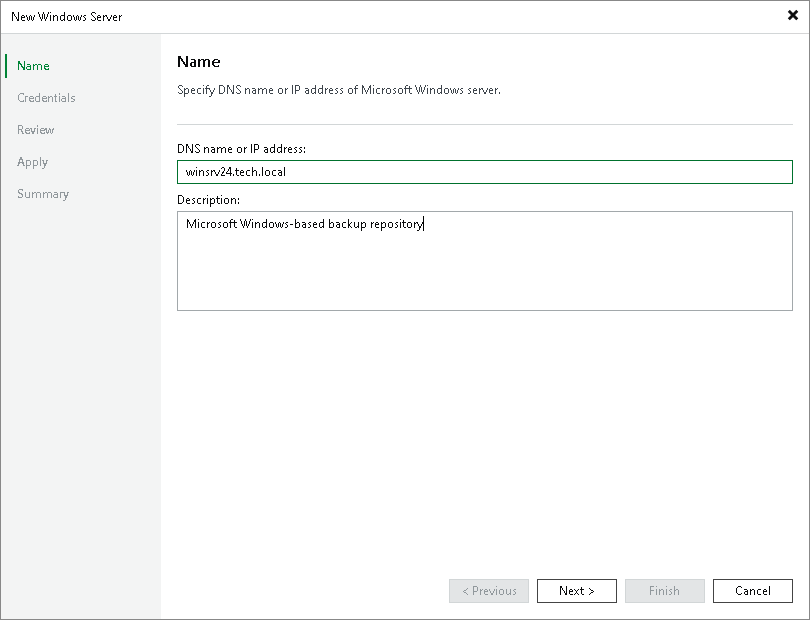This screenshot has height=620, width=810.
Task: Cancel the New Windows Server wizard
Action: [752, 590]
